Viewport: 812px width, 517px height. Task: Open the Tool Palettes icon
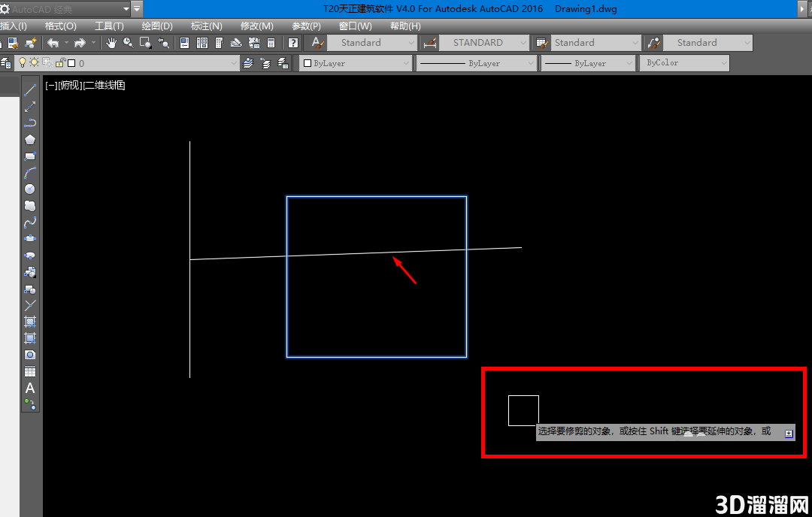[x=219, y=43]
